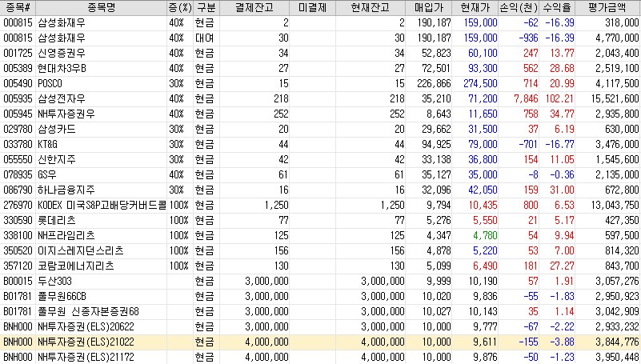Select the 삼성카드 stock name

pyautogui.click(x=57, y=129)
